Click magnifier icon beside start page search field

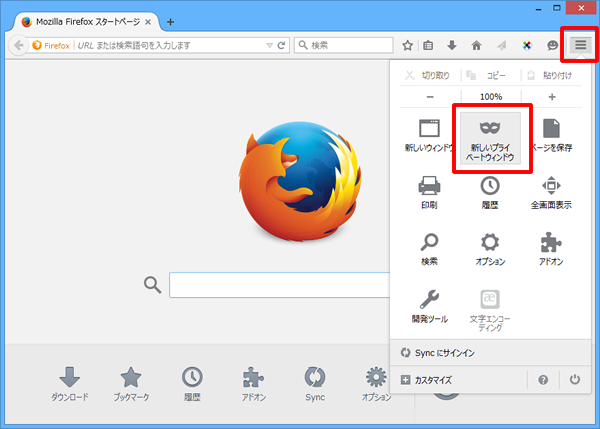(152, 285)
